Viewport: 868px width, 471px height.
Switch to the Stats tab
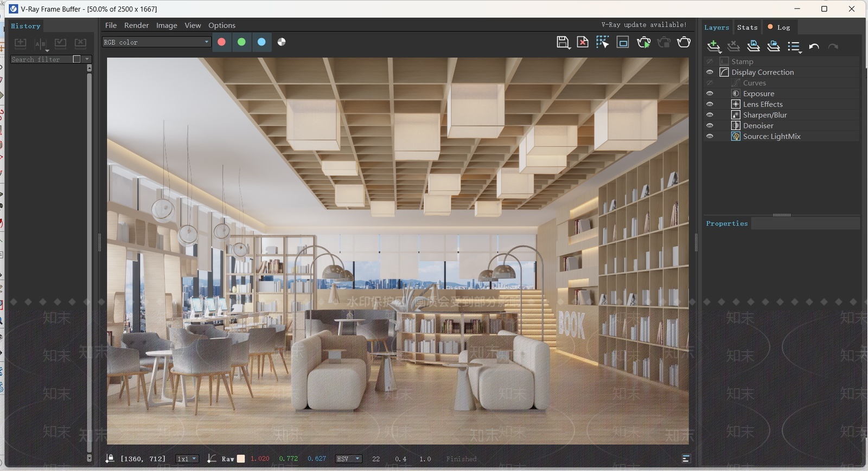pyautogui.click(x=747, y=27)
